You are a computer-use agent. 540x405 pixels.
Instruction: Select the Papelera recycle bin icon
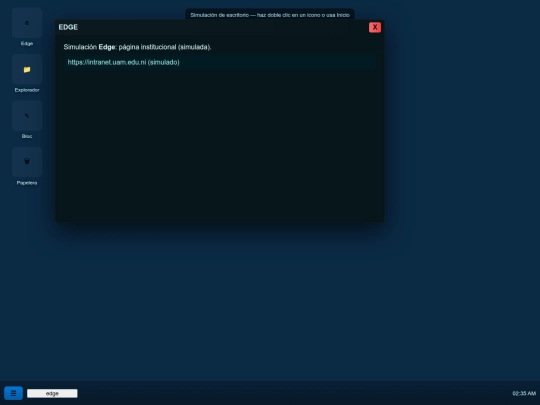[27, 162]
